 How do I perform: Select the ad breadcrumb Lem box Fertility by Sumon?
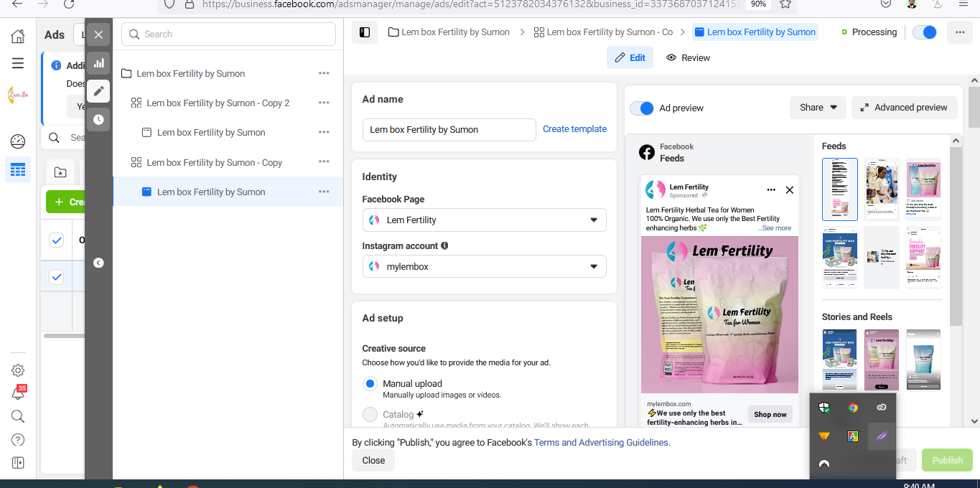coord(755,32)
